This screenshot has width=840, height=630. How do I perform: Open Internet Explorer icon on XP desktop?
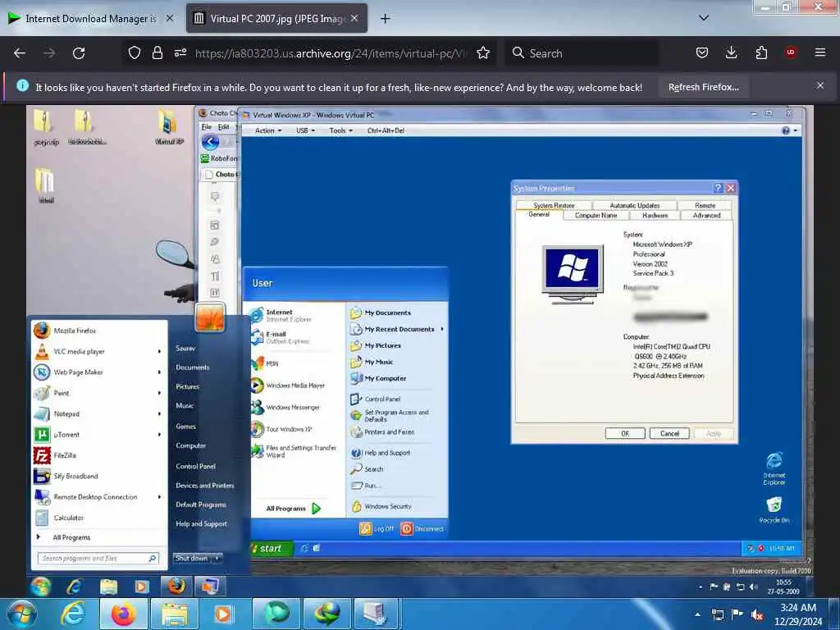[x=774, y=468]
